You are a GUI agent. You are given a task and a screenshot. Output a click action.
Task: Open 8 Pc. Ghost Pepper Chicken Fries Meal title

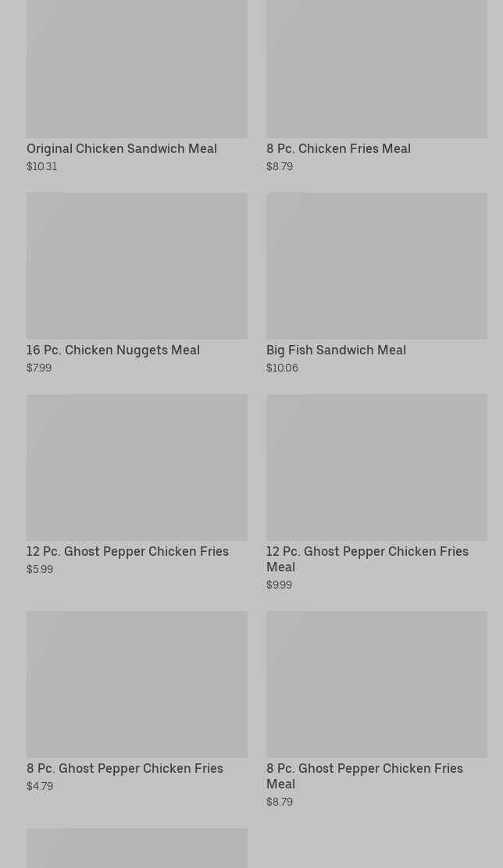point(364,776)
